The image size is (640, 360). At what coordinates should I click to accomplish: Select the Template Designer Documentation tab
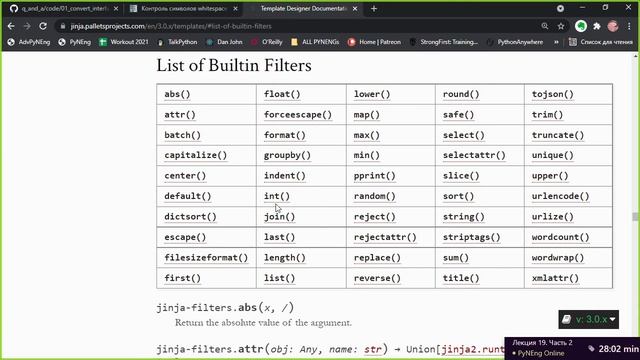click(x=303, y=9)
